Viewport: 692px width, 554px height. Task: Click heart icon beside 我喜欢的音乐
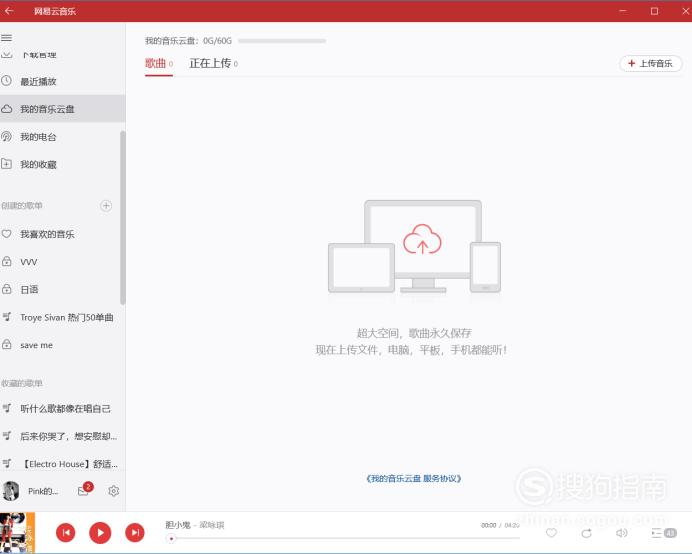click(6, 234)
